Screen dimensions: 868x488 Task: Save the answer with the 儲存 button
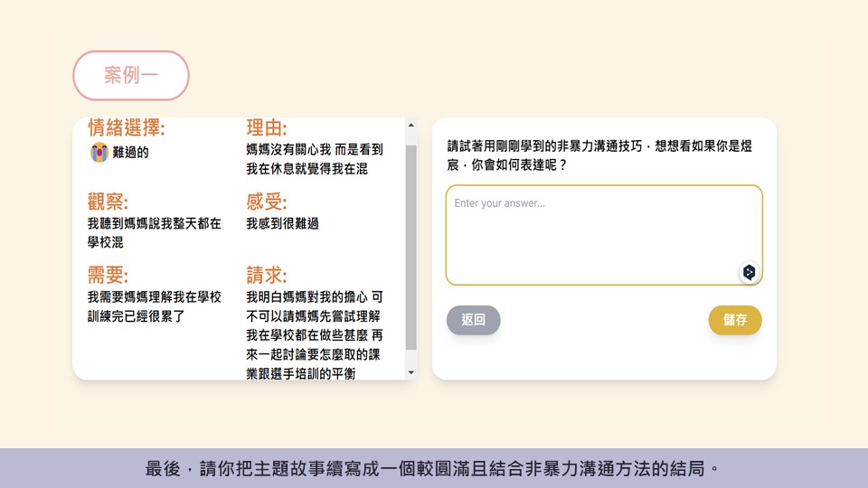(x=734, y=320)
